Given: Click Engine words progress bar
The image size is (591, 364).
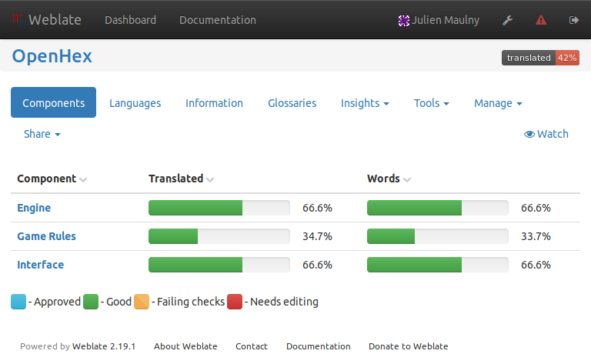Looking at the screenshot, I should tap(438, 208).
